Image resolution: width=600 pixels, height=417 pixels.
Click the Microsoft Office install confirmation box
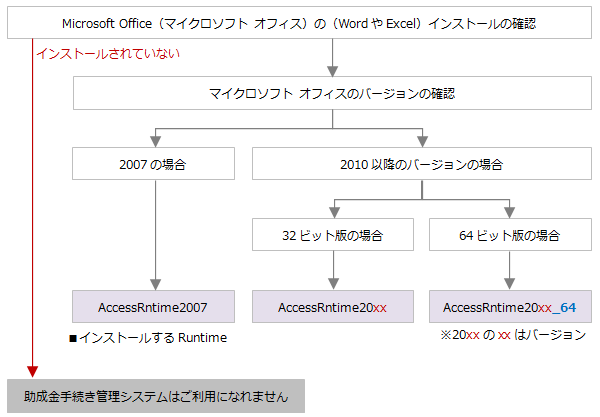pos(299,23)
